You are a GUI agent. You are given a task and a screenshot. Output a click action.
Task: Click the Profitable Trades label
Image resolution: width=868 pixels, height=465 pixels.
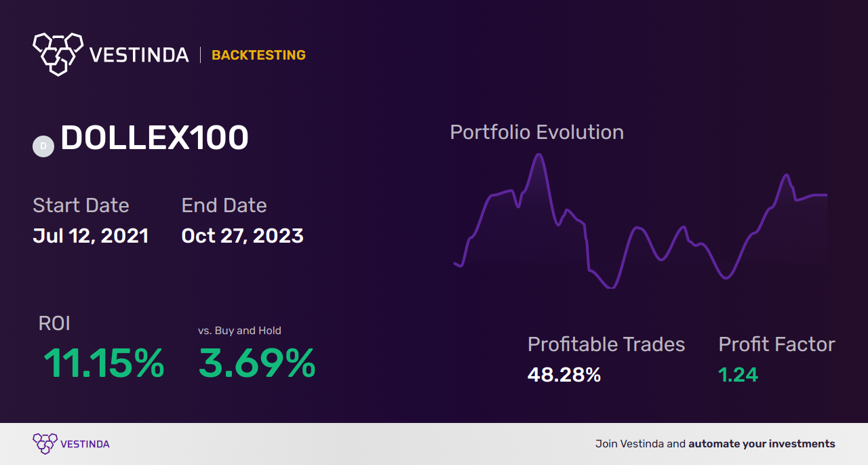click(606, 344)
